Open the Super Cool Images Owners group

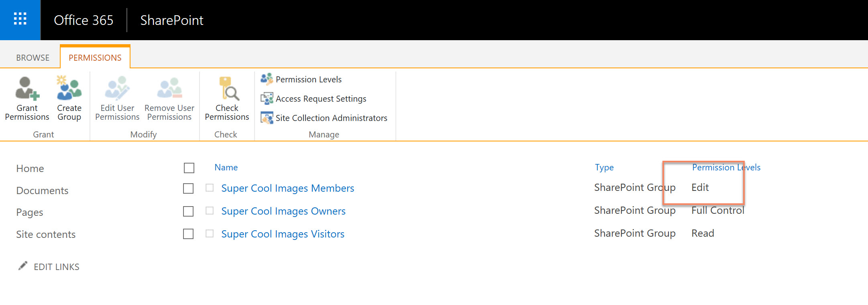pyautogui.click(x=283, y=211)
